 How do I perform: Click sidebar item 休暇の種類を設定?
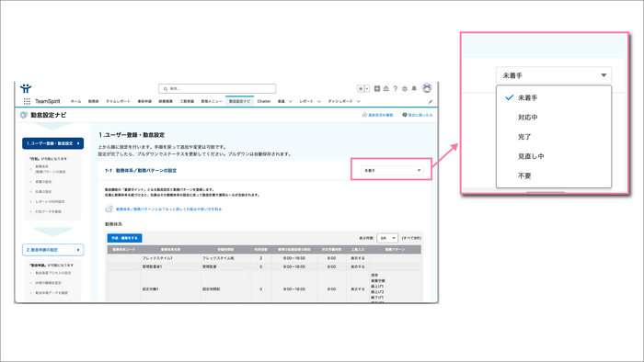click(48, 283)
